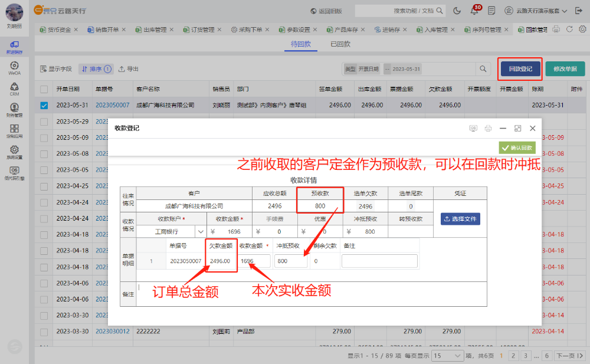Open the CRM sidebar module
Viewport: 590px width, 364px height.
coord(14,89)
